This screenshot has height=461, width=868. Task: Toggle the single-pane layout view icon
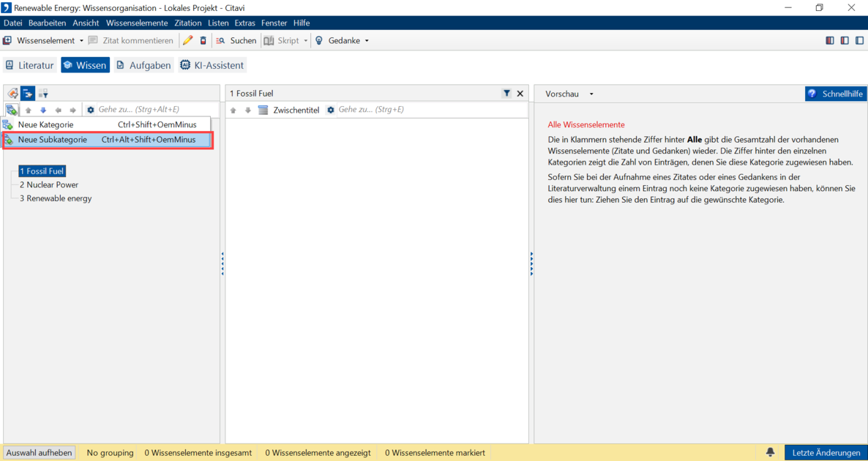pos(859,41)
